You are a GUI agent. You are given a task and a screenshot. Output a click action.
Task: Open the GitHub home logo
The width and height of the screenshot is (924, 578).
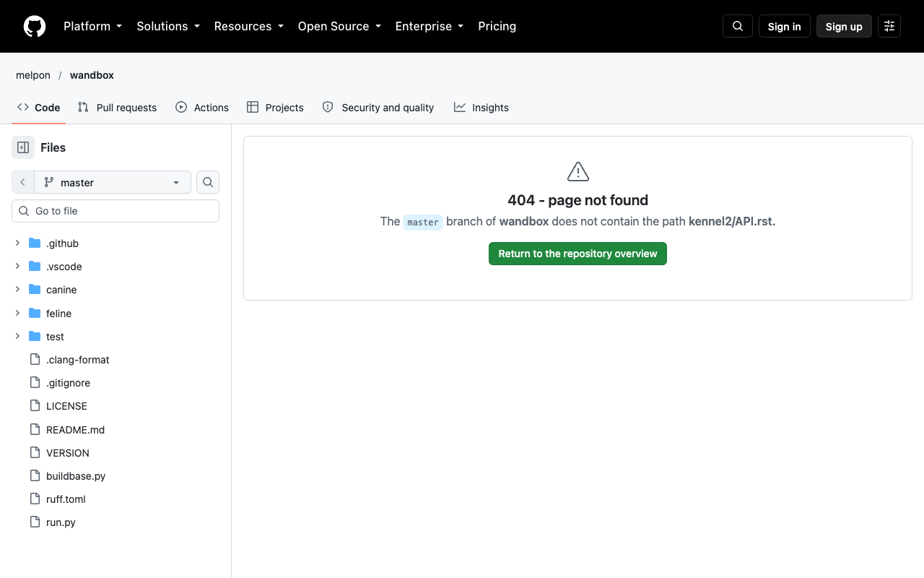(x=35, y=26)
